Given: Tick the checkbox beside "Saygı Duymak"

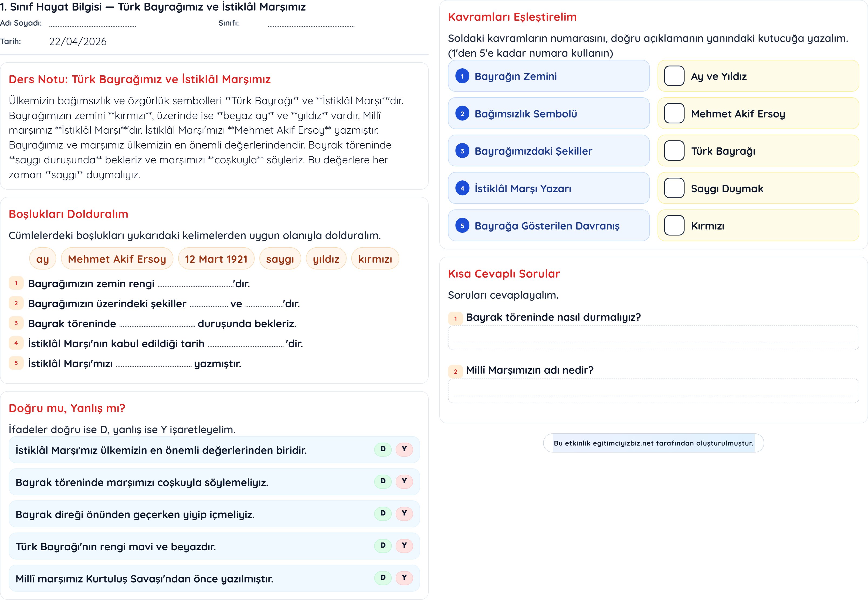Looking at the screenshot, I should pos(674,188).
